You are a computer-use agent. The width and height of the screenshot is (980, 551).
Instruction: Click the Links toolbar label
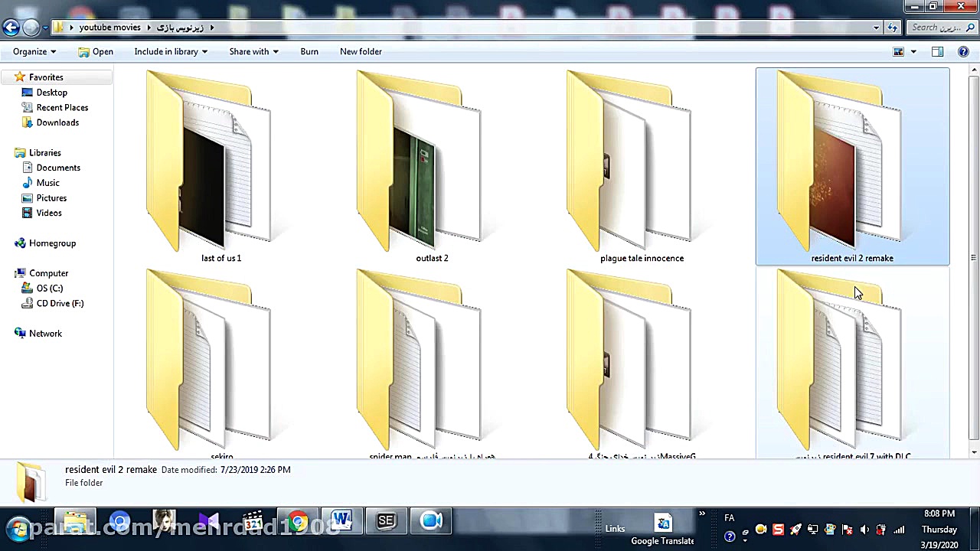tap(615, 529)
